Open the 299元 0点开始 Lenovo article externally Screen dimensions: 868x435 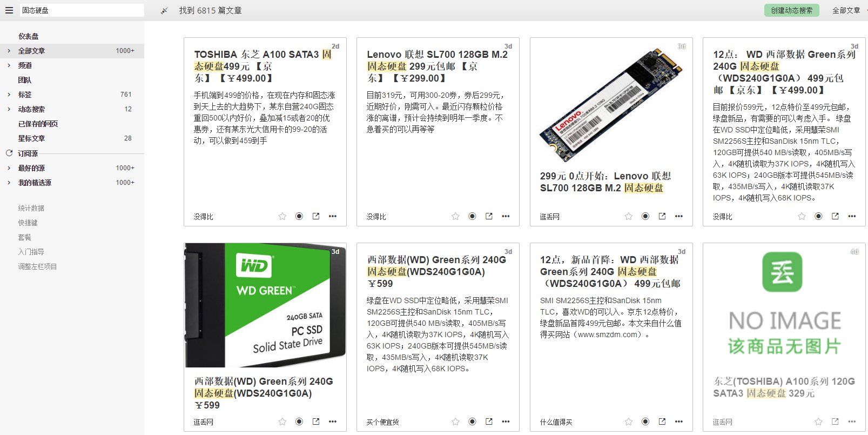(x=662, y=216)
